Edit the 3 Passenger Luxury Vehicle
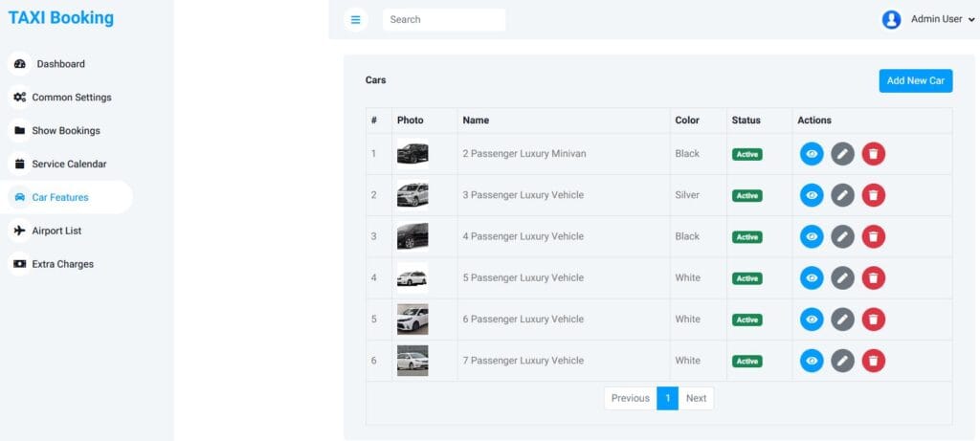Viewport: 980px width, 441px height. pos(842,195)
